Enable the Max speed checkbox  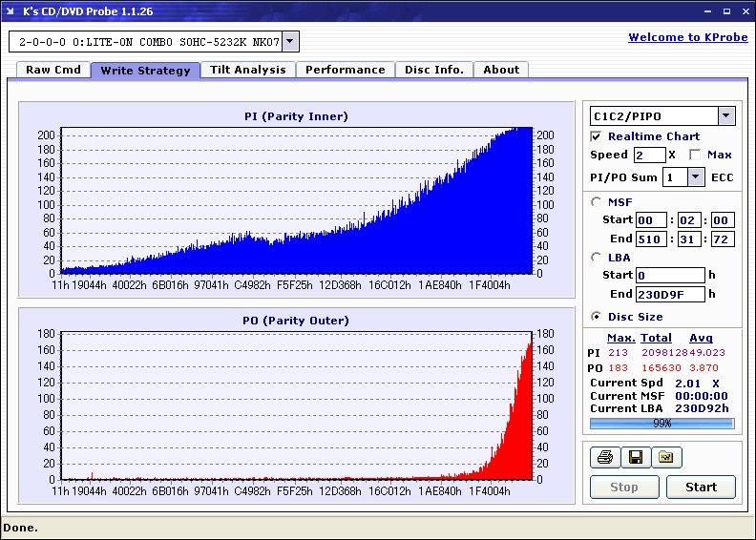click(x=695, y=155)
